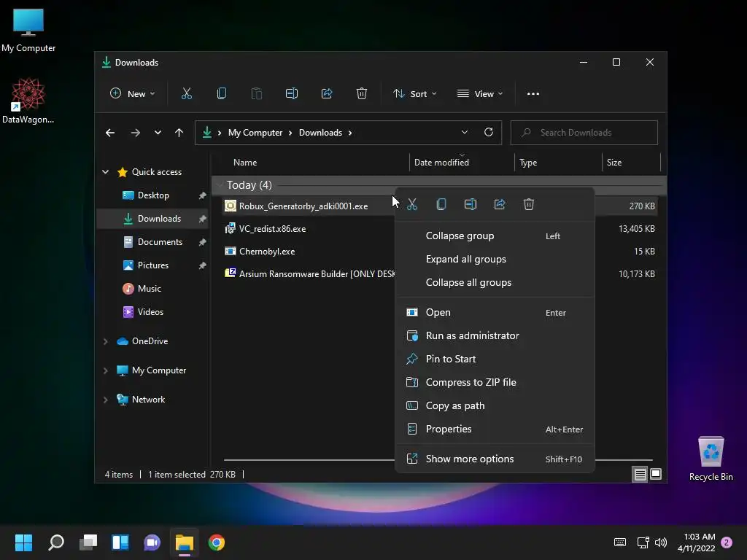Click the Cut icon in the Explorer toolbar
This screenshot has width=747, height=560.
pyautogui.click(x=186, y=94)
